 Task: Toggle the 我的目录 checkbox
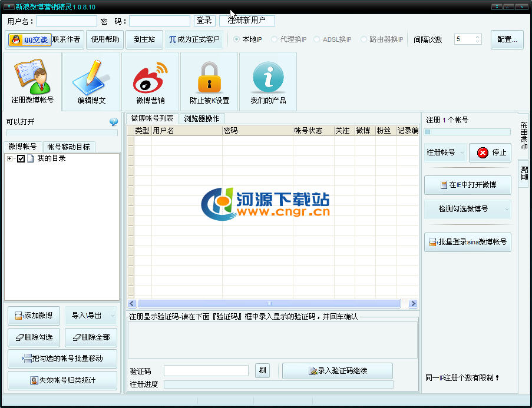21,158
